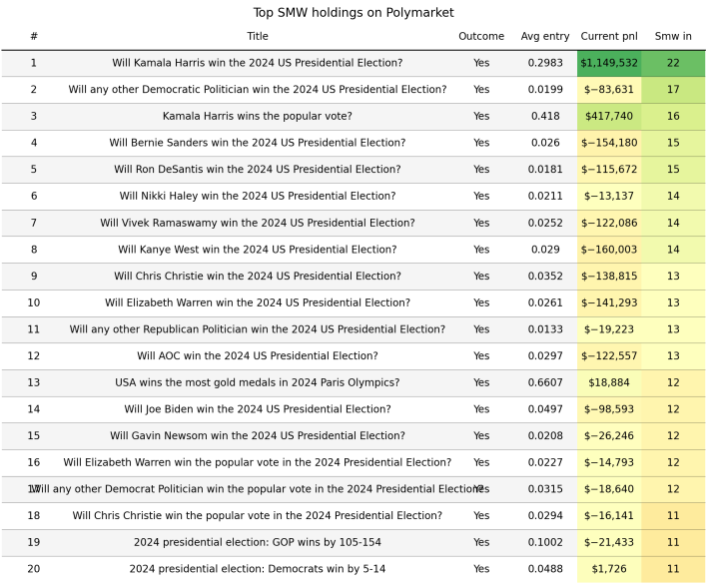The height and width of the screenshot is (588, 712).
Task: Click the $−122,086 pnl cell
Action: pyautogui.click(x=609, y=223)
